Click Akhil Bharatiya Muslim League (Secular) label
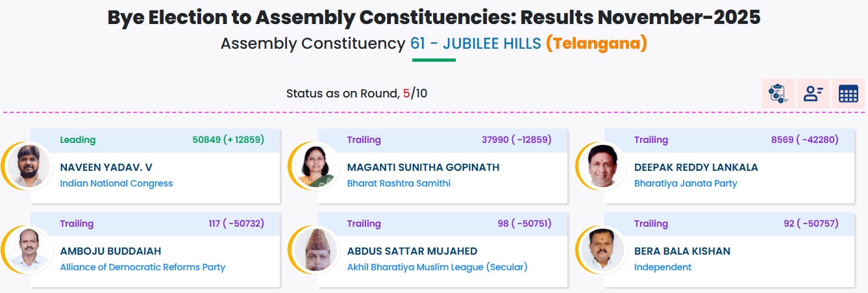Screen dimensions: 868x293 tap(437, 267)
